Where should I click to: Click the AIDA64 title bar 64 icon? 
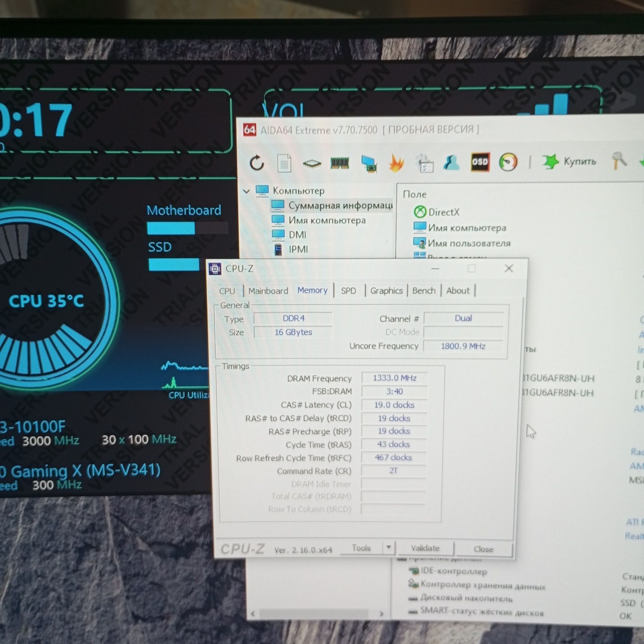(250, 130)
